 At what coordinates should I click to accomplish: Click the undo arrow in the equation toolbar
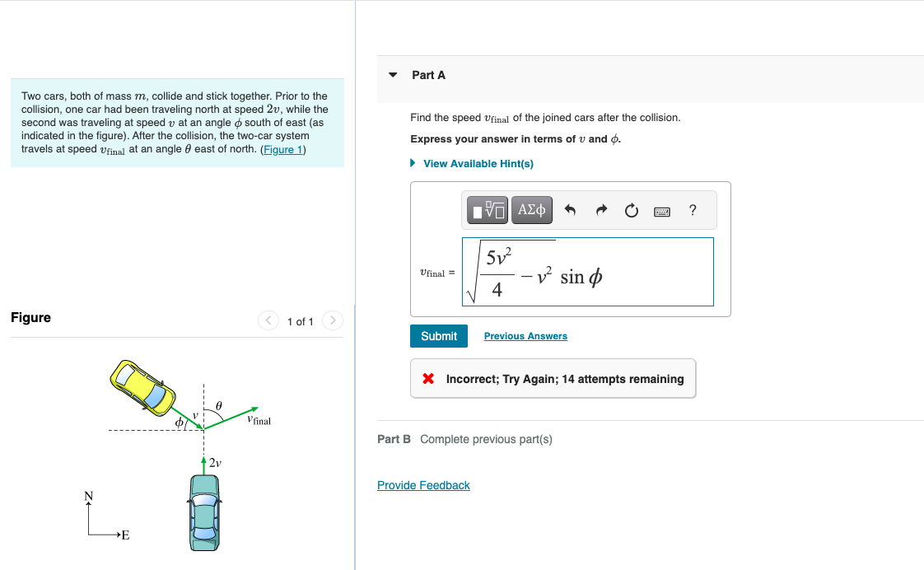click(x=569, y=210)
